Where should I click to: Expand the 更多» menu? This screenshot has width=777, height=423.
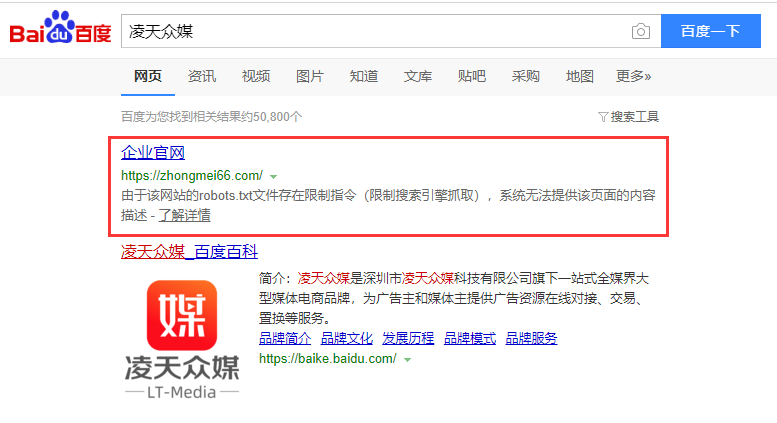633,76
